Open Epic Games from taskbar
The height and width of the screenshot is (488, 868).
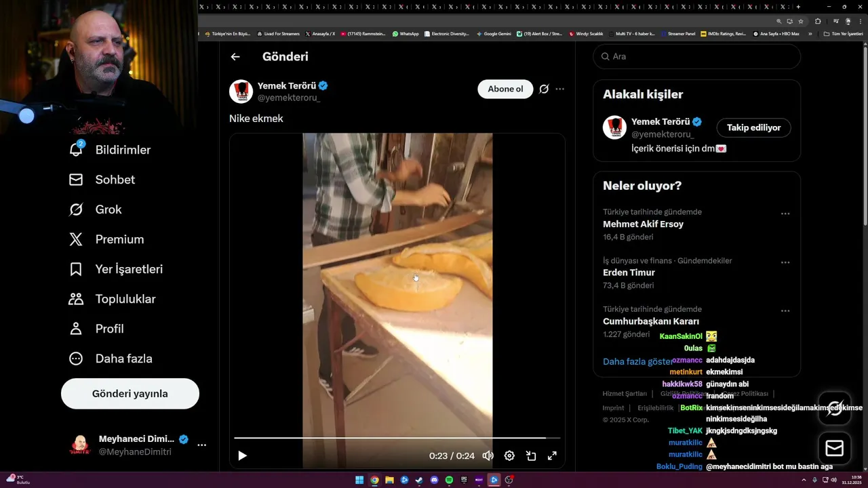click(x=464, y=480)
